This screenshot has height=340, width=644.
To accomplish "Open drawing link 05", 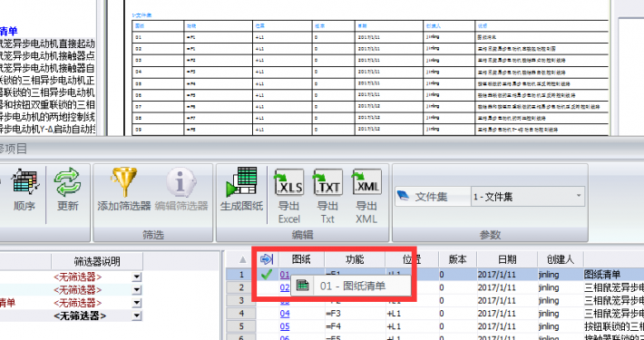I will click(x=285, y=327).
